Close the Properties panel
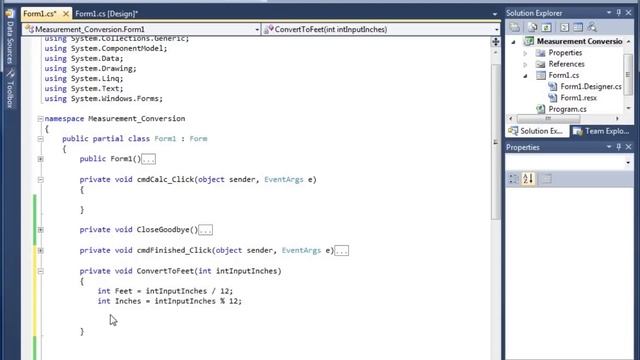 [629, 147]
